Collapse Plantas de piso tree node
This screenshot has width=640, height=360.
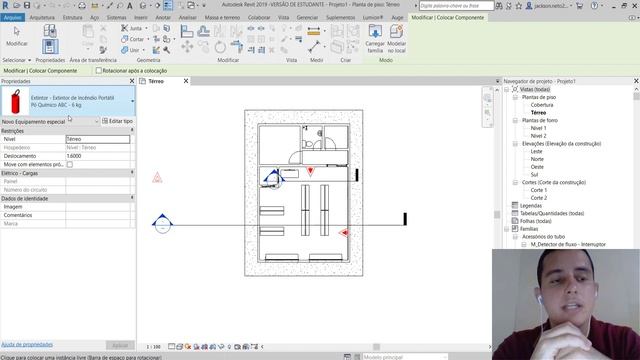pyautogui.click(x=515, y=97)
